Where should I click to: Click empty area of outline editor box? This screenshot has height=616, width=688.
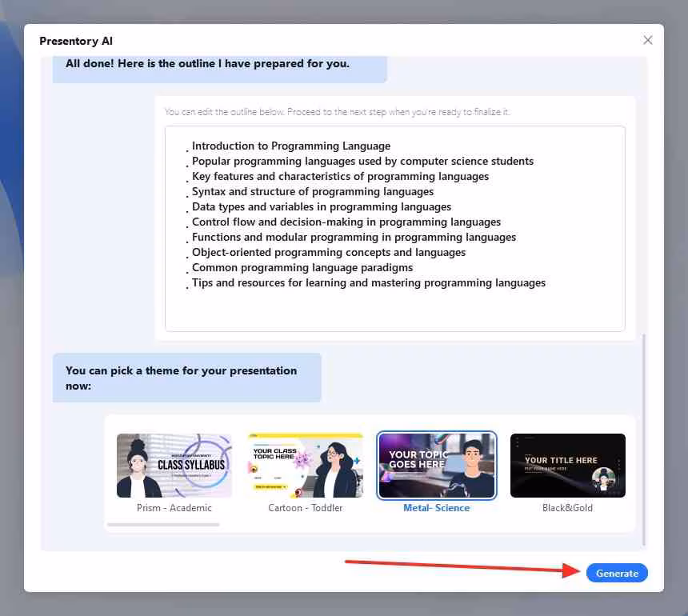tap(395, 310)
